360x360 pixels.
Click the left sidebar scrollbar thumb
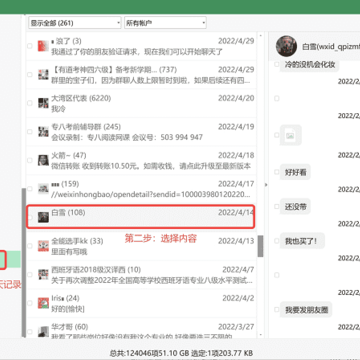click(x=23, y=262)
